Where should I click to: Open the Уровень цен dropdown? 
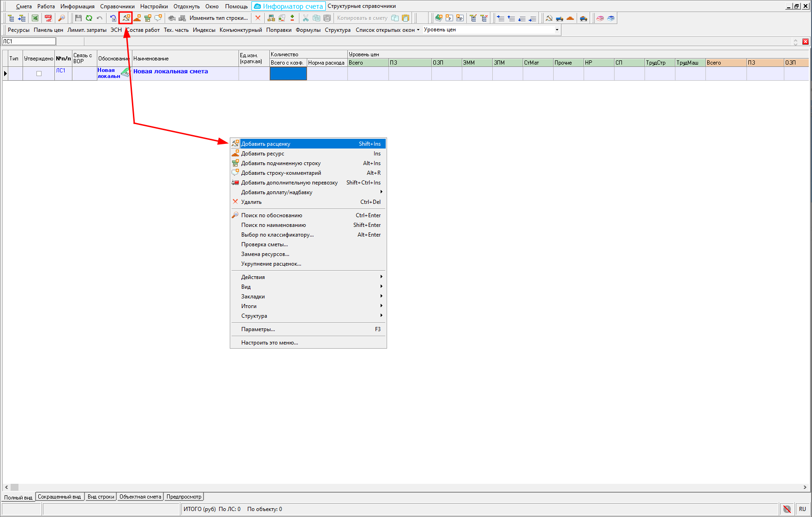coord(557,30)
